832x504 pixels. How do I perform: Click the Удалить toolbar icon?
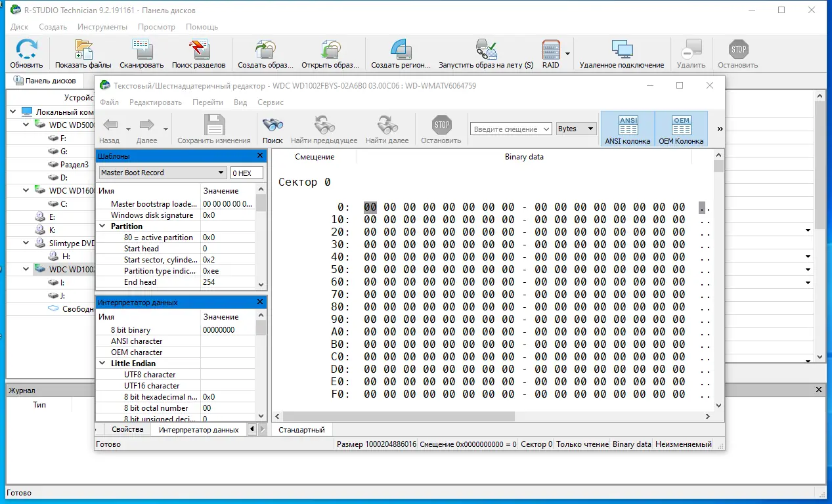point(691,50)
